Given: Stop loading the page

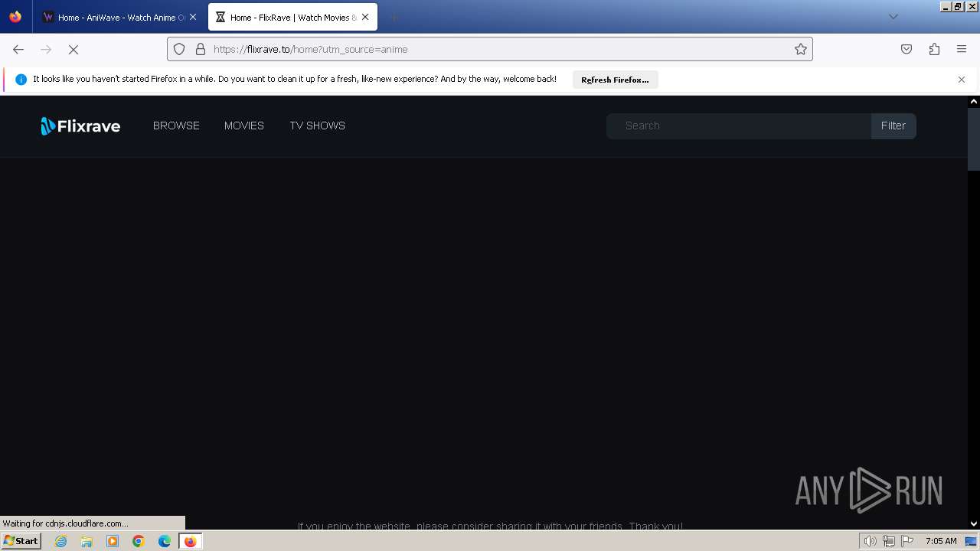Looking at the screenshot, I should 73,49.
